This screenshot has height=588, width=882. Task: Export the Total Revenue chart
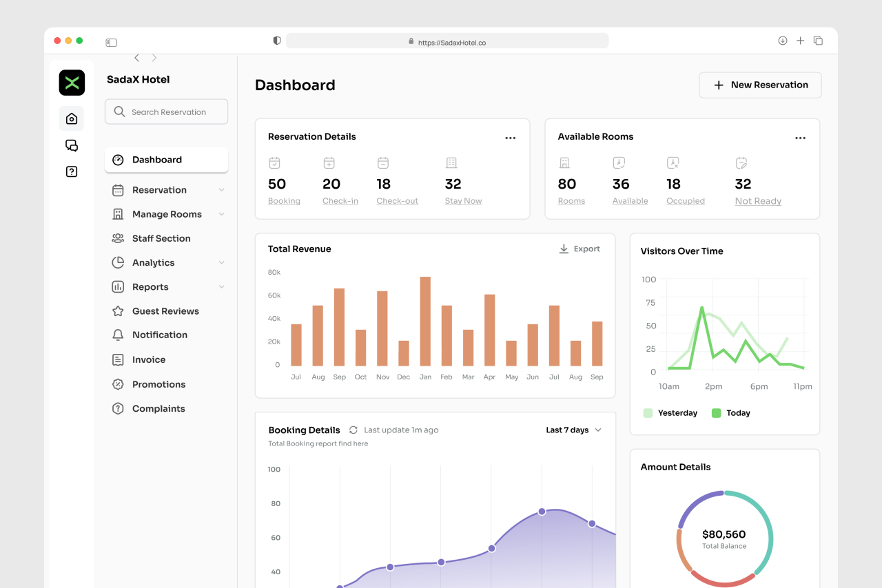580,249
